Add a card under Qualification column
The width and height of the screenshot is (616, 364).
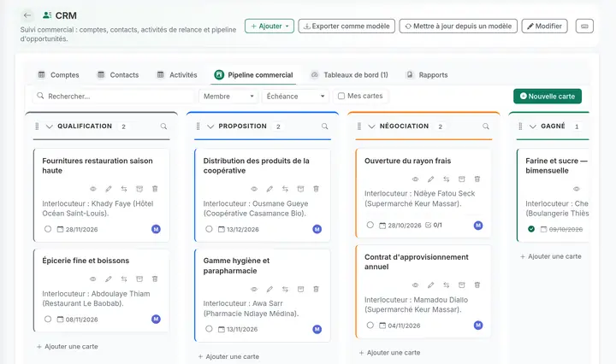click(x=68, y=346)
